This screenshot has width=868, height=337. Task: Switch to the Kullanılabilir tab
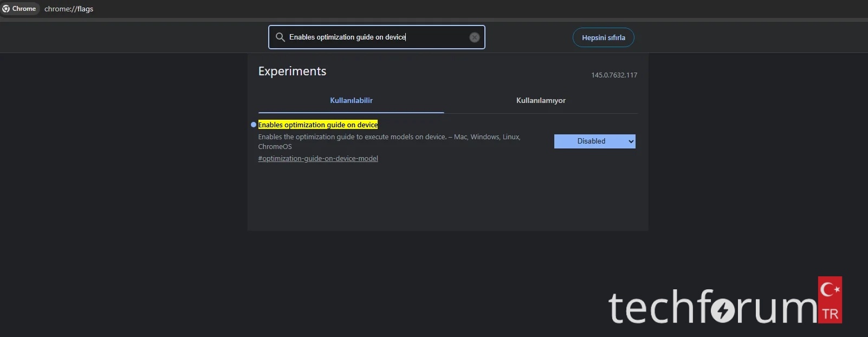pyautogui.click(x=351, y=101)
